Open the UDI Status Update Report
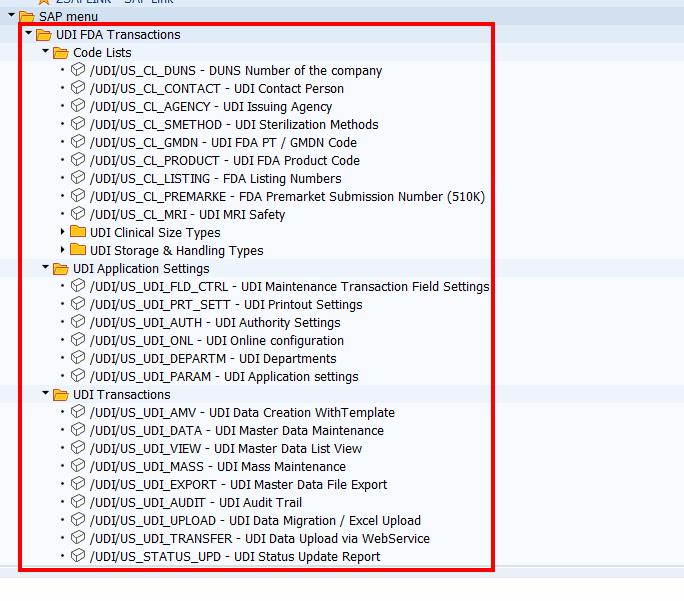 235,557
